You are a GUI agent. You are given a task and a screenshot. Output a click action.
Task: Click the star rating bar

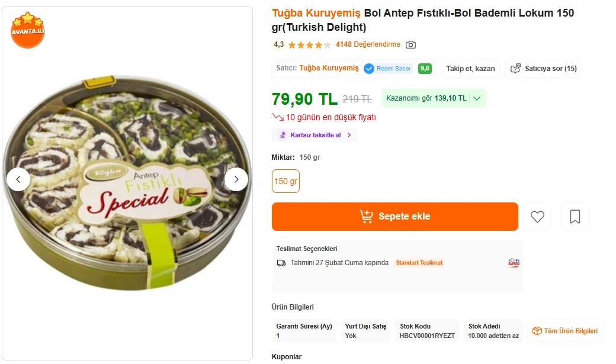309,45
